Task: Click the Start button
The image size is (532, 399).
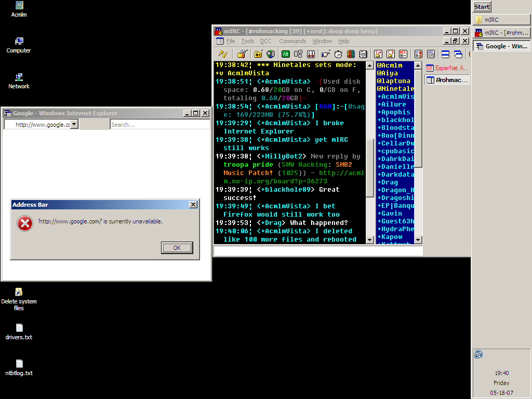Action: coord(482,7)
